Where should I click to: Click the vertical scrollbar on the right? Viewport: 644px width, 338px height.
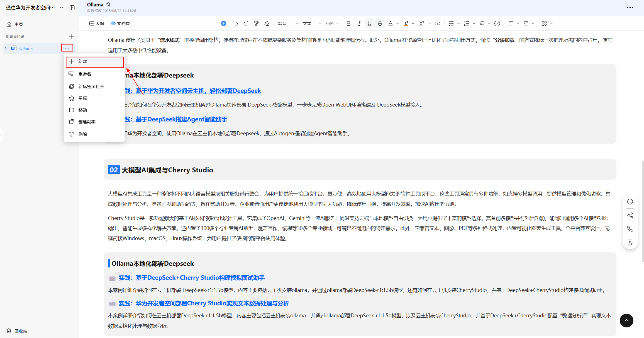pos(643,211)
